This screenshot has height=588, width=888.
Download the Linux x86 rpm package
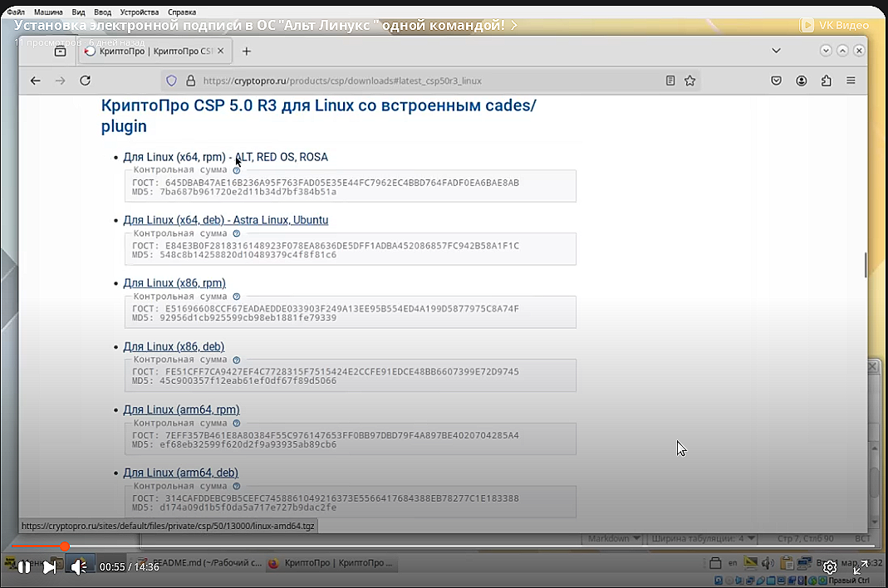(174, 282)
